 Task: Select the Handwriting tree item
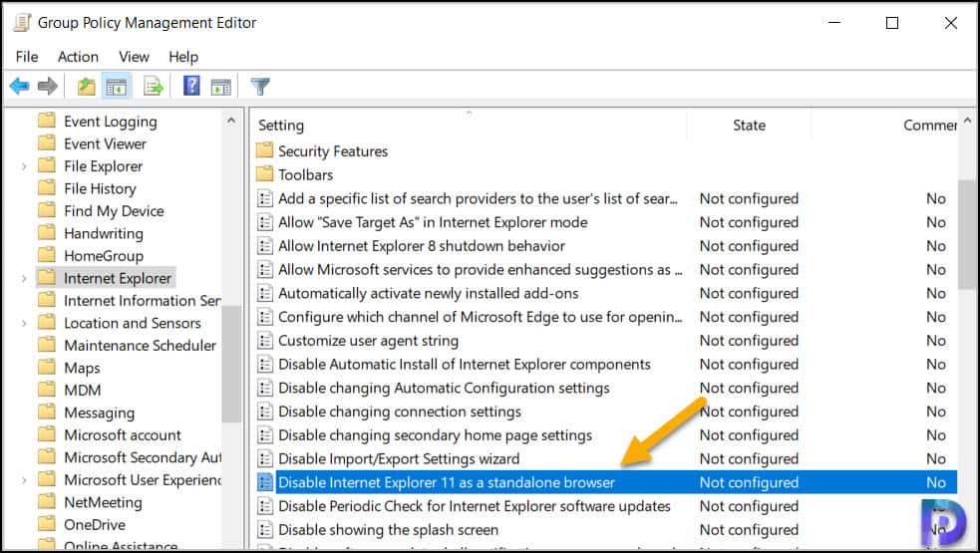[104, 233]
